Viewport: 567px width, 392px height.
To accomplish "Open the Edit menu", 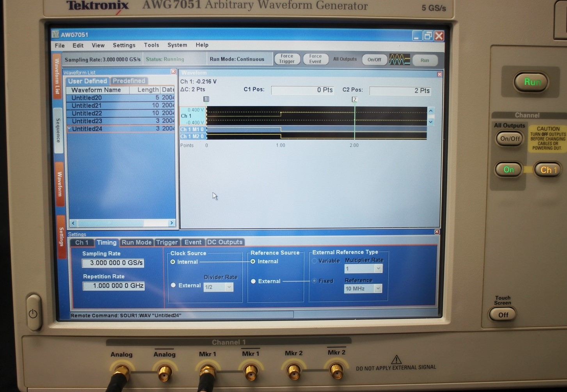I will coord(78,46).
